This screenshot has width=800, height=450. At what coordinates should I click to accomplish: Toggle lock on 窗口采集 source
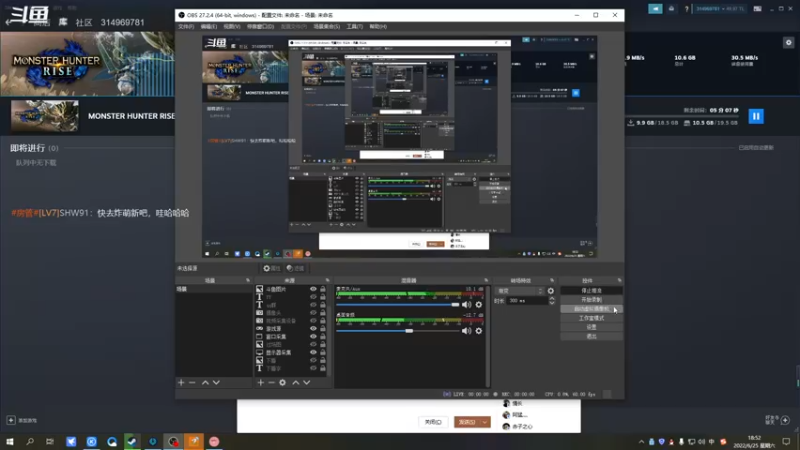pyautogui.click(x=322, y=336)
